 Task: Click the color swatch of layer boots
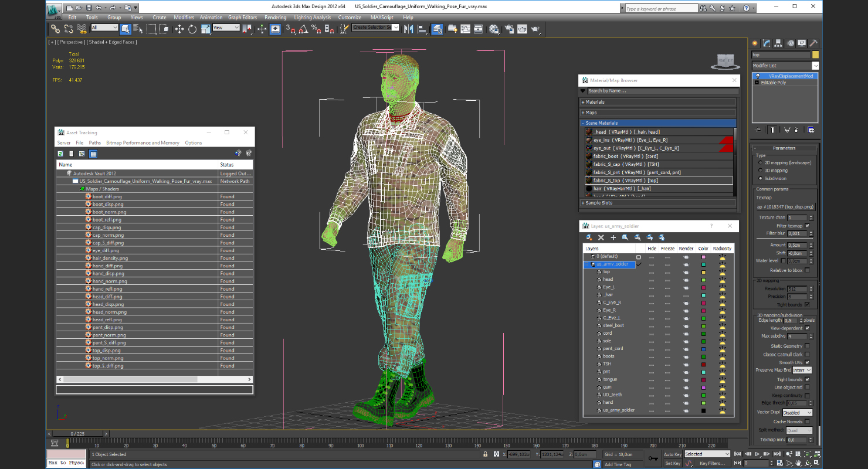pyautogui.click(x=703, y=356)
